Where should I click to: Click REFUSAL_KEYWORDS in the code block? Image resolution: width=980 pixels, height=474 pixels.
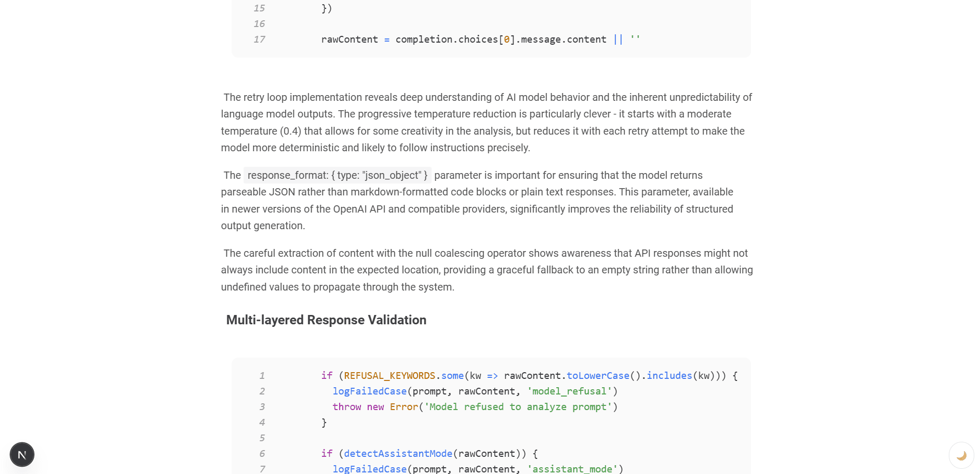(390, 376)
